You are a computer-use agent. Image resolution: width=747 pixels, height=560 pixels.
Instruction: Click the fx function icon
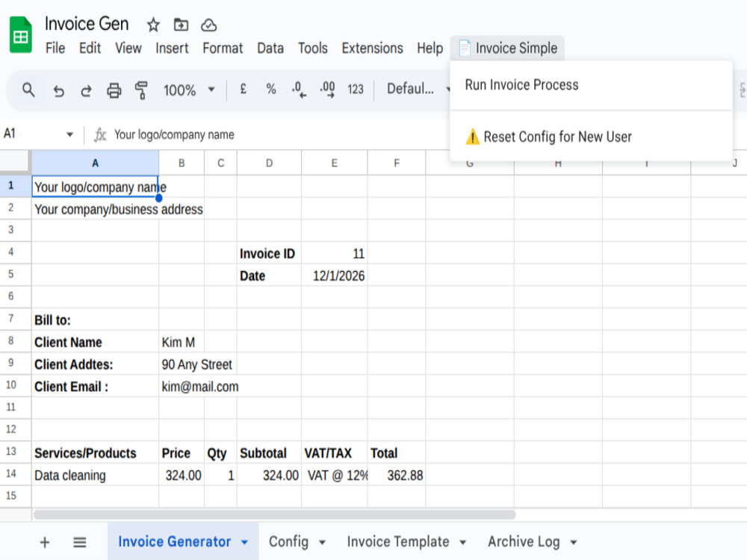point(99,134)
